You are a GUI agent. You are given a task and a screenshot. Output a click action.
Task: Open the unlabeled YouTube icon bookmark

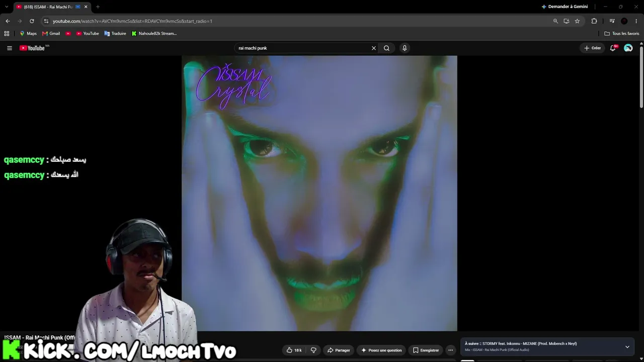tap(68, 34)
